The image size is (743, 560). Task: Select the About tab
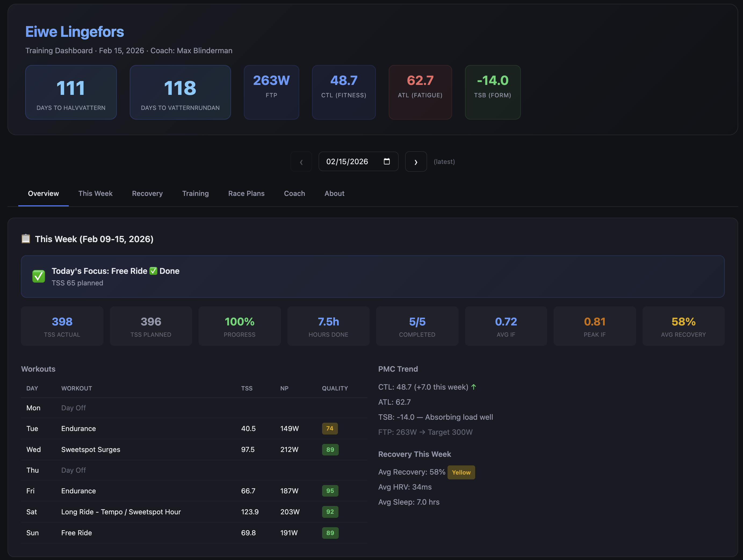point(334,193)
